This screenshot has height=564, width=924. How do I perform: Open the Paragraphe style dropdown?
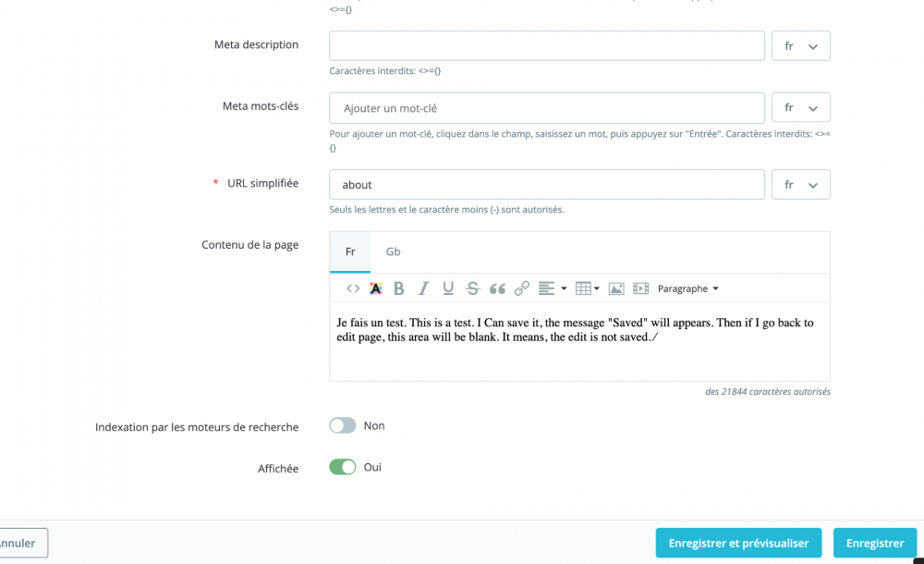(687, 288)
